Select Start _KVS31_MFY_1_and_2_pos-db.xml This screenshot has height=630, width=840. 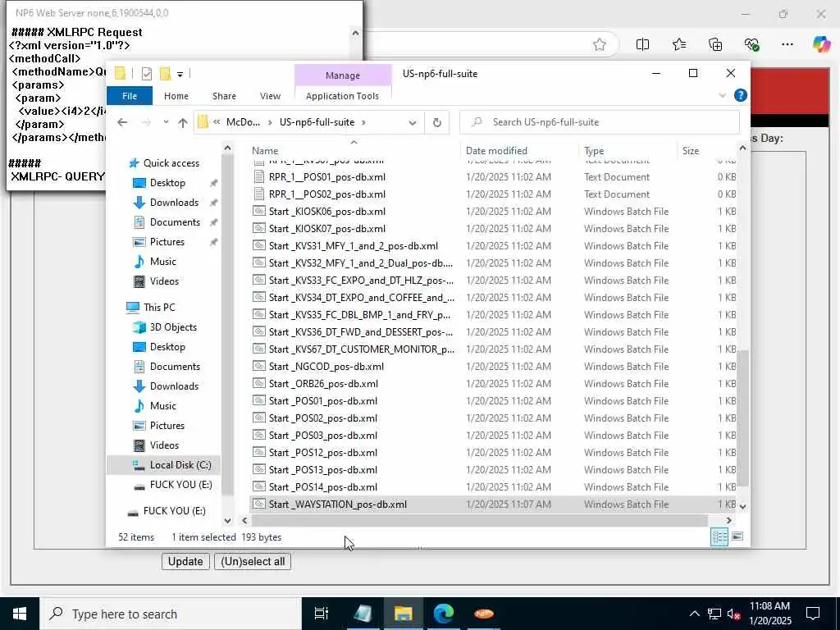pos(353,246)
